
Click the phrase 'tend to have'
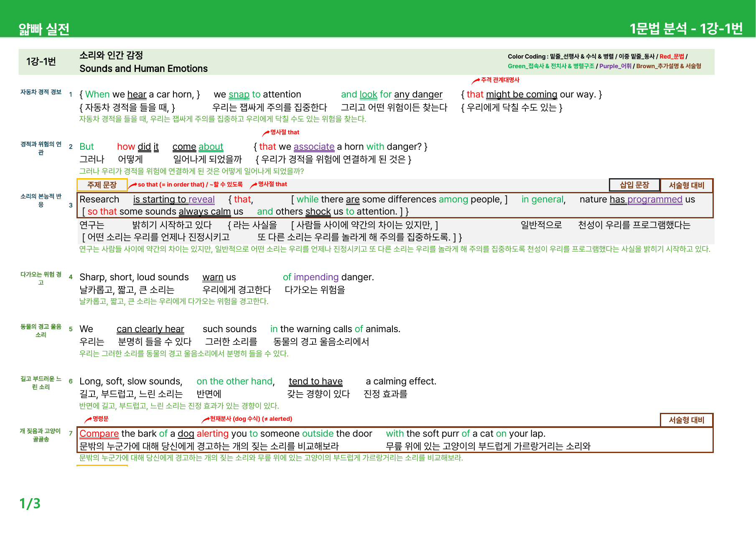[x=316, y=381]
